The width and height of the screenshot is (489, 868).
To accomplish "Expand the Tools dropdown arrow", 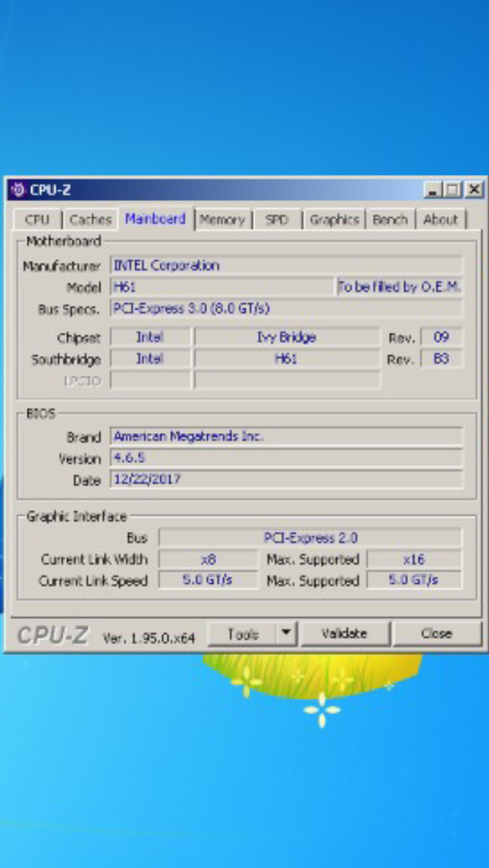I will pos(287,634).
